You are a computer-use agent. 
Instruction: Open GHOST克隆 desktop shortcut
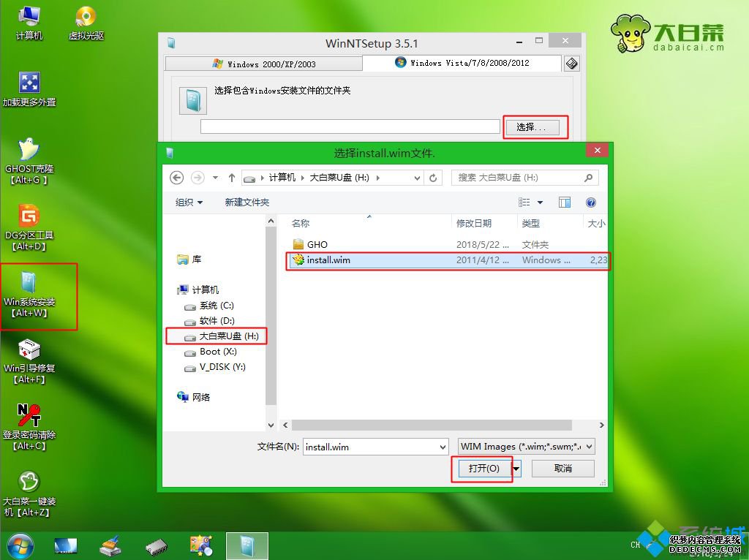tap(29, 162)
